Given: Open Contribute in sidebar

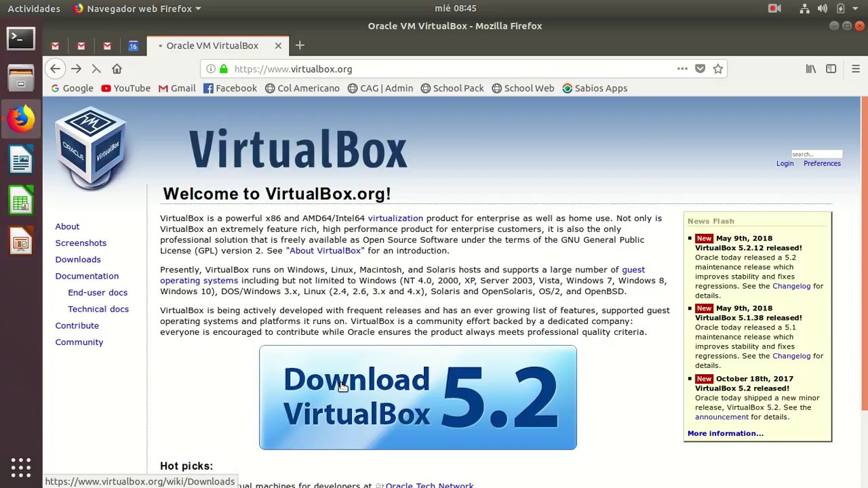Looking at the screenshot, I should [x=77, y=325].
